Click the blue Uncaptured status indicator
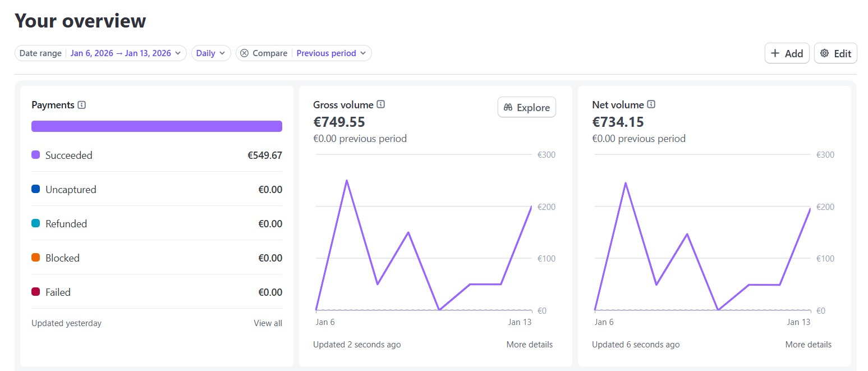The width and height of the screenshot is (868, 371). click(x=35, y=189)
